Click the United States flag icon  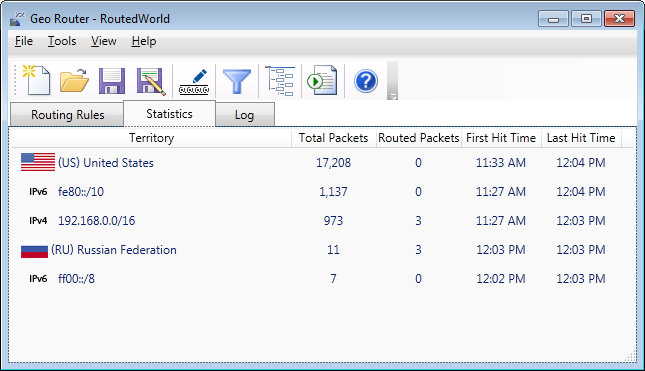[x=38, y=162]
